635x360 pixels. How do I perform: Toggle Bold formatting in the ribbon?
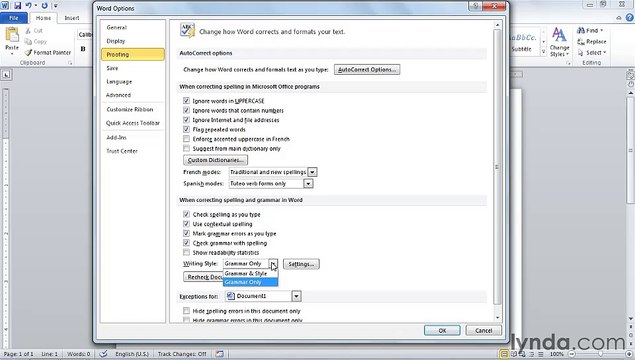(83, 49)
